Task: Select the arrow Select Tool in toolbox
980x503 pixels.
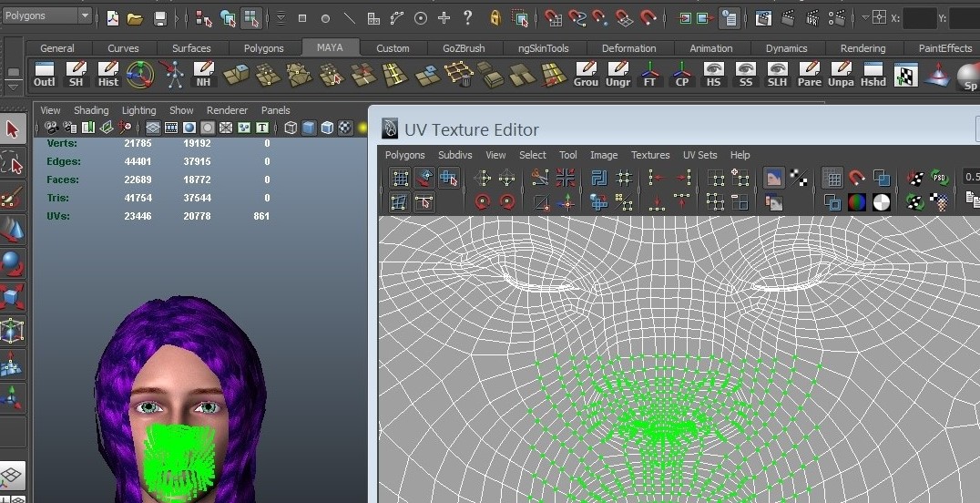Action: click(x=13, y=129)
